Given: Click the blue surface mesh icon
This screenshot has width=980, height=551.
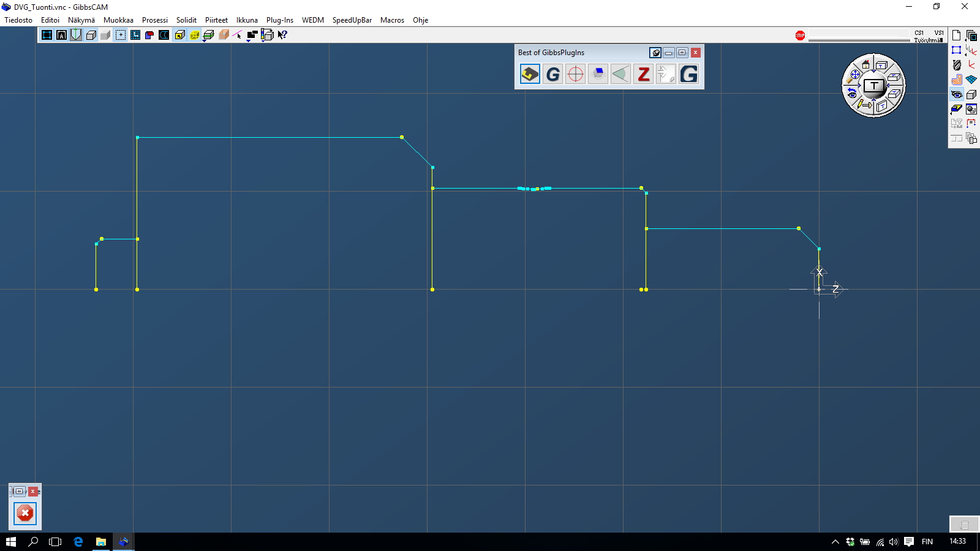Looking at the screenshot, I should 971,80.
